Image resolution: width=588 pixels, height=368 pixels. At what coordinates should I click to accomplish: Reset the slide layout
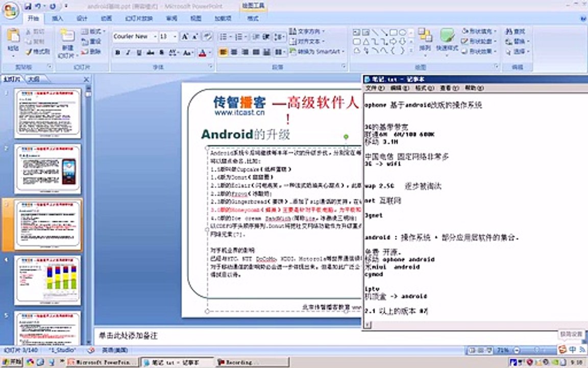click(x=92, y=42)
